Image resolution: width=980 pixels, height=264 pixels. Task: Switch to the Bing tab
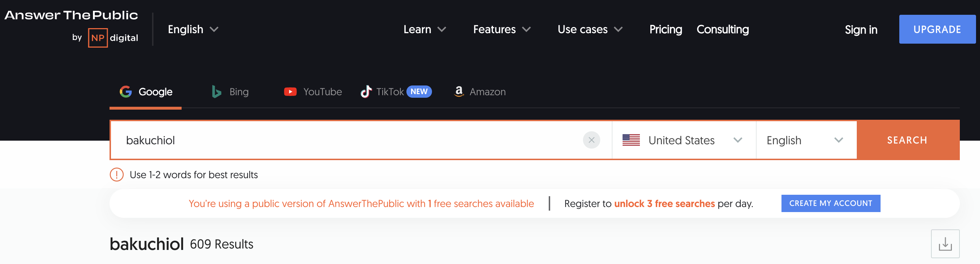coord(230,92)
